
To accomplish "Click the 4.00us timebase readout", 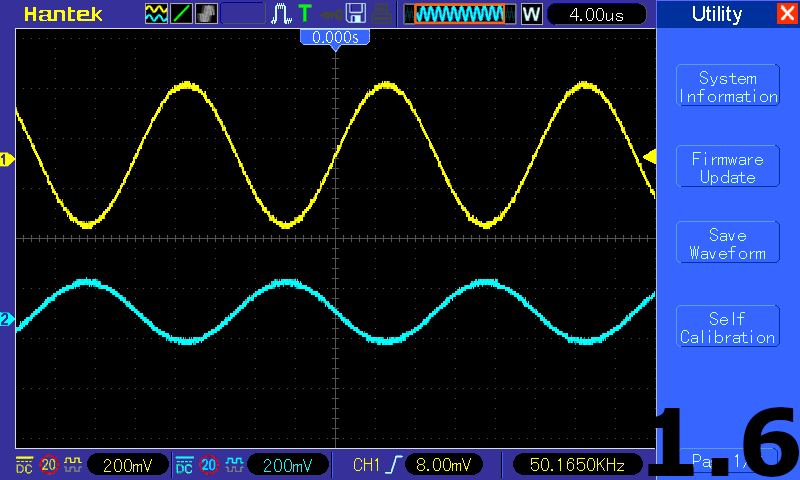I will point(596,14).
